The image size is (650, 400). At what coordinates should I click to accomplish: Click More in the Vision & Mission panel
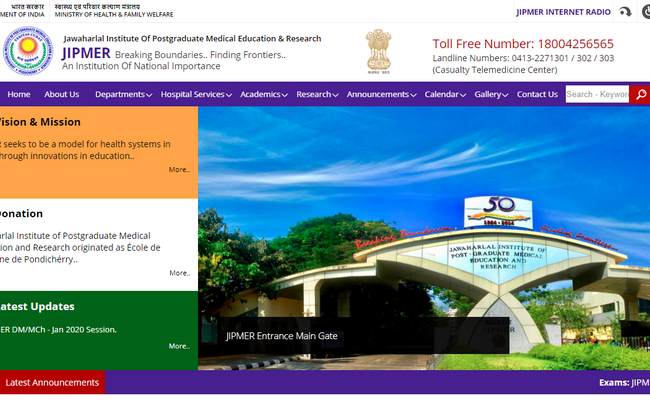[179, 169]
